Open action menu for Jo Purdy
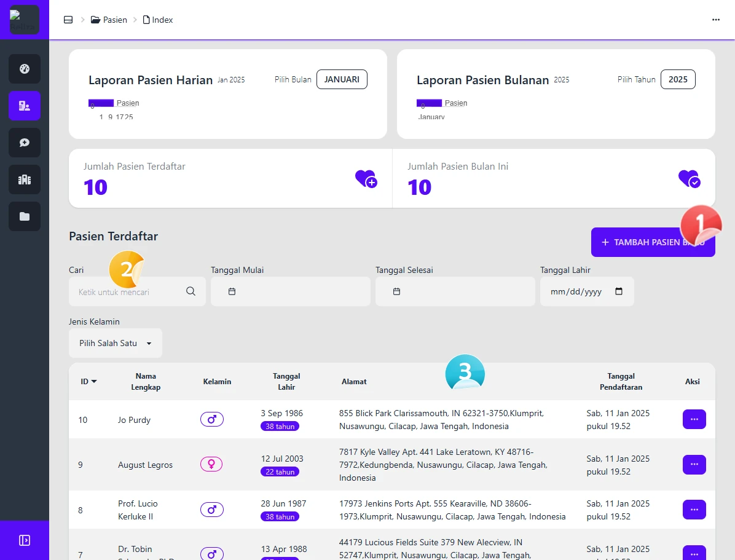735x560 pixels. tap(694, 419)
